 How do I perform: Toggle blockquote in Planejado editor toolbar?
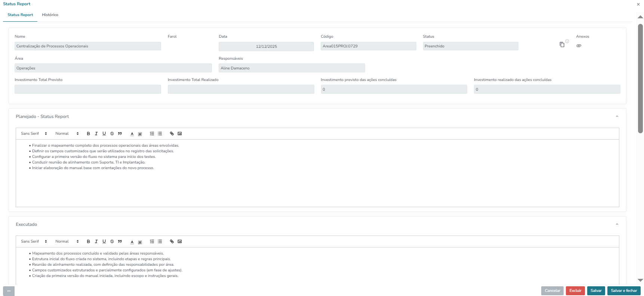pos(120,134)
